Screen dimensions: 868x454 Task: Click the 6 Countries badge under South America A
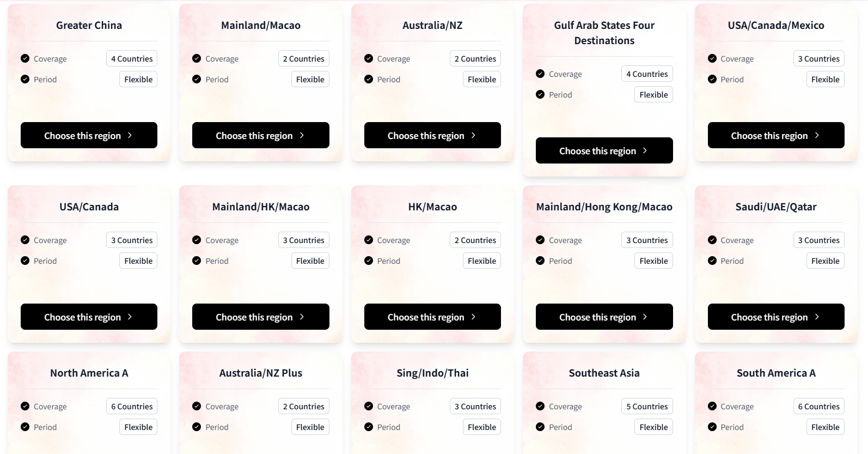(x=818, y=407)
